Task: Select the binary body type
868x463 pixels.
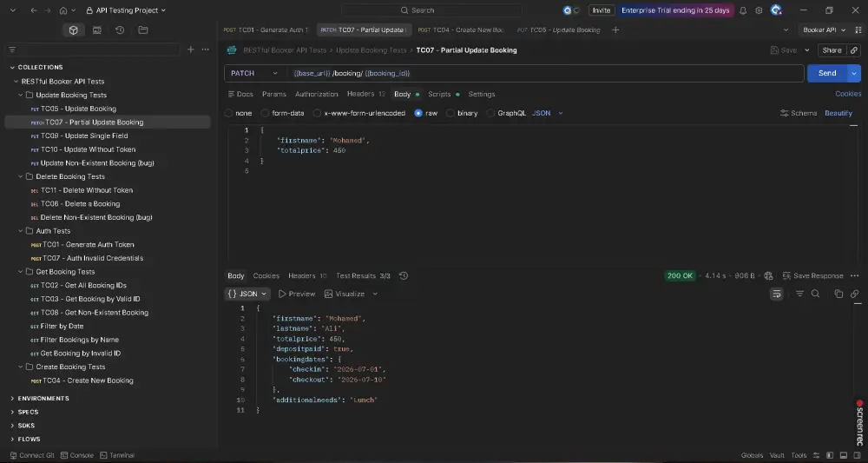Action: click(462, 113)
